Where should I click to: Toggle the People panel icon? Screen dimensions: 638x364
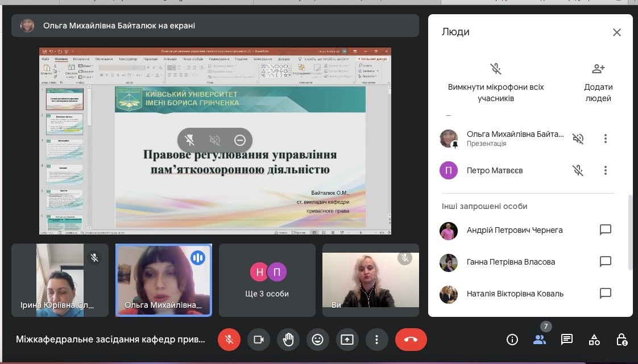(539, 340)
